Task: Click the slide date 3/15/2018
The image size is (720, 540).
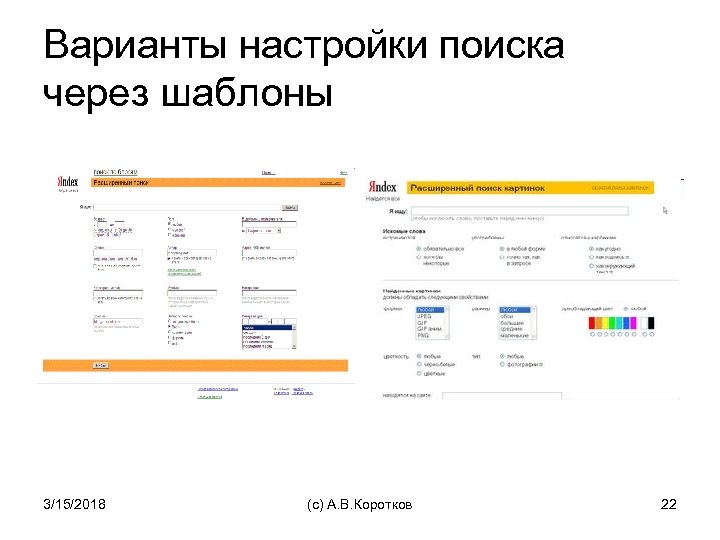Action: tap(74, 504)
